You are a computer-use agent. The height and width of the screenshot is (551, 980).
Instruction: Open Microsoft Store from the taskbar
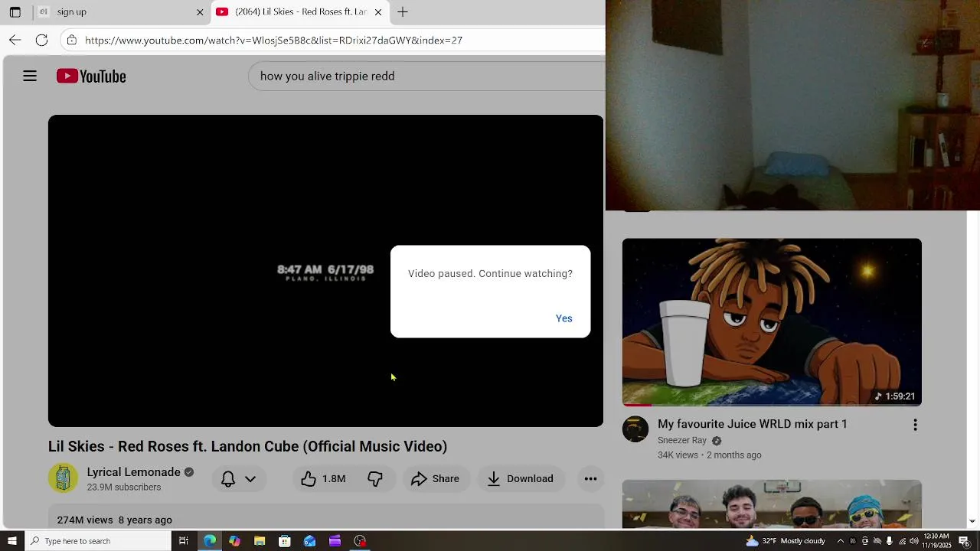pos(285,541)
